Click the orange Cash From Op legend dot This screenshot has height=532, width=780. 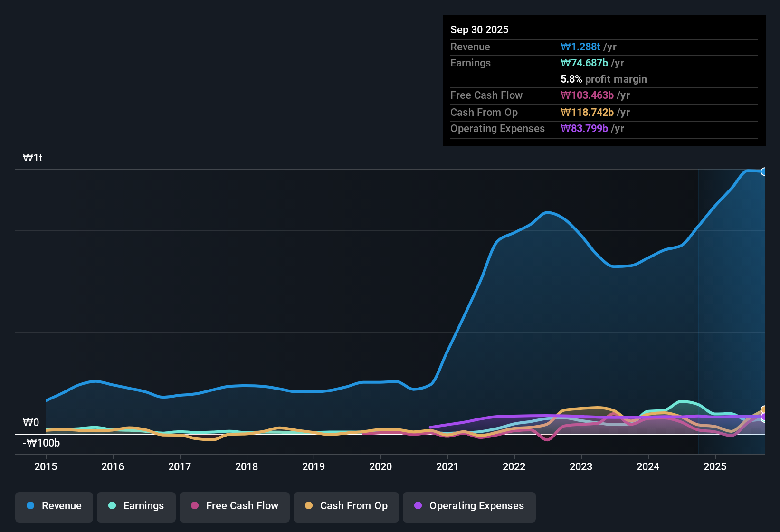(309, 506)
